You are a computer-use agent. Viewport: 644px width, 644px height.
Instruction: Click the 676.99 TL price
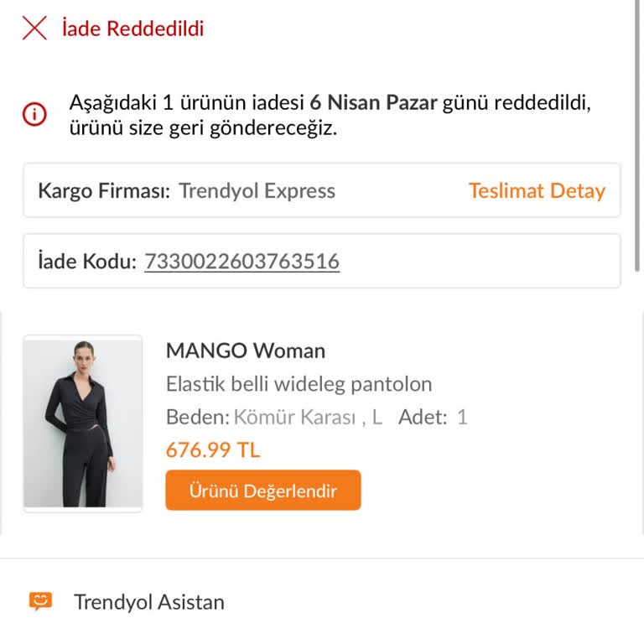coord(213,449)
